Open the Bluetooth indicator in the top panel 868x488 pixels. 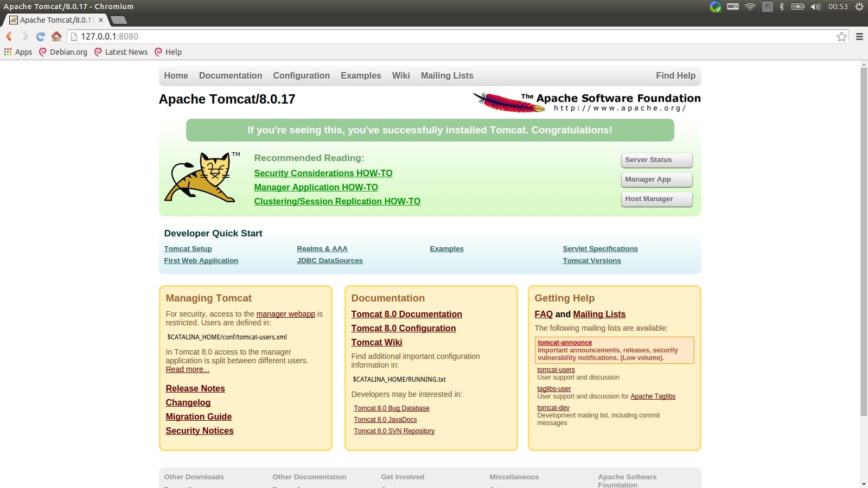(782, 7)
